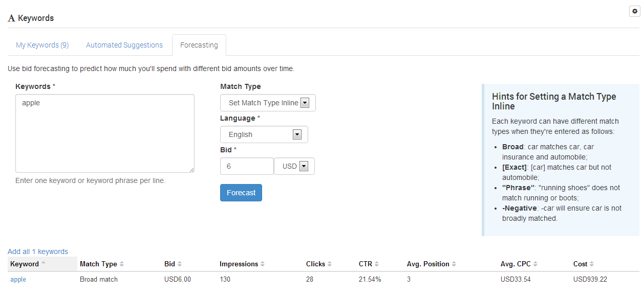Select the USD939.22 cost value

click(x=590, y=280)
